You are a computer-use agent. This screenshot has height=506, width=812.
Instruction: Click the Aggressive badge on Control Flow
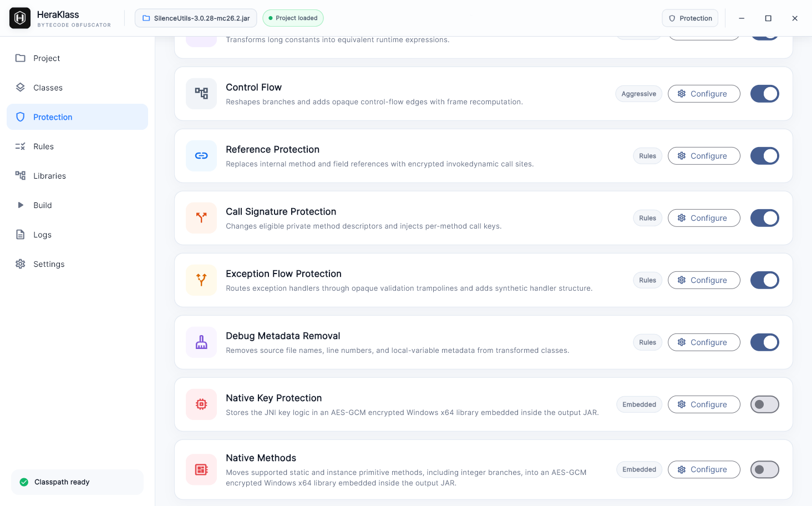tap(638, 94)
